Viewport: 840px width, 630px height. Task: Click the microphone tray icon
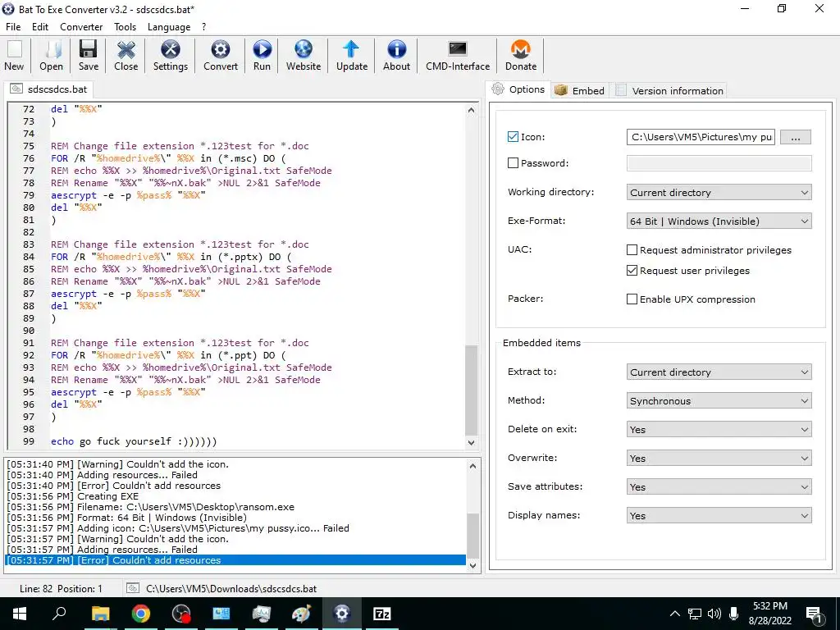[x=734, y=614]
